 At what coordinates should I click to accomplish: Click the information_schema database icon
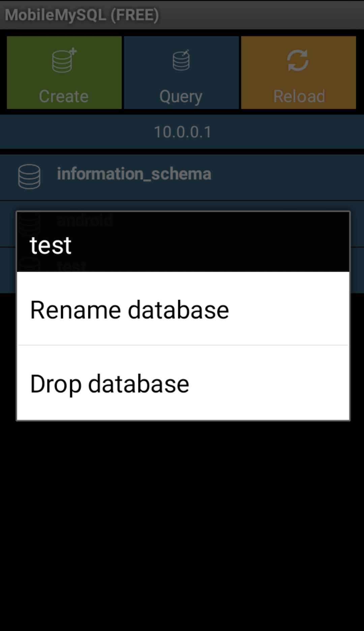coord(29,176)
